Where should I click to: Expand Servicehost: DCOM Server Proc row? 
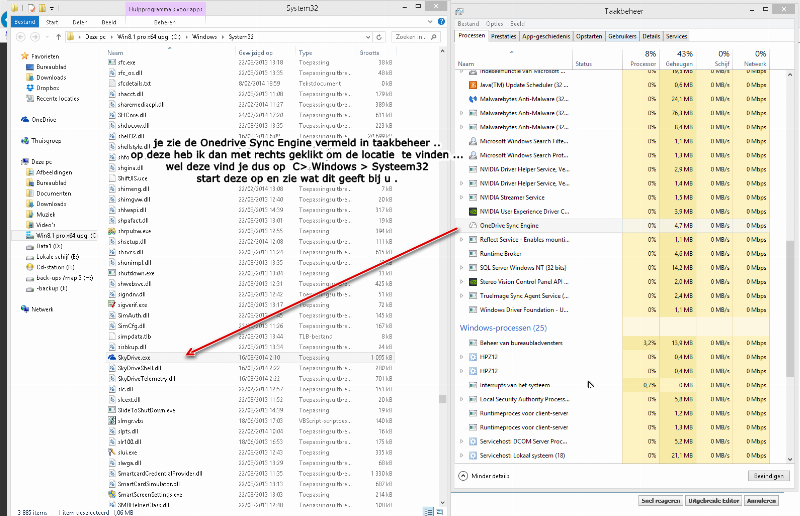point(462,441)
